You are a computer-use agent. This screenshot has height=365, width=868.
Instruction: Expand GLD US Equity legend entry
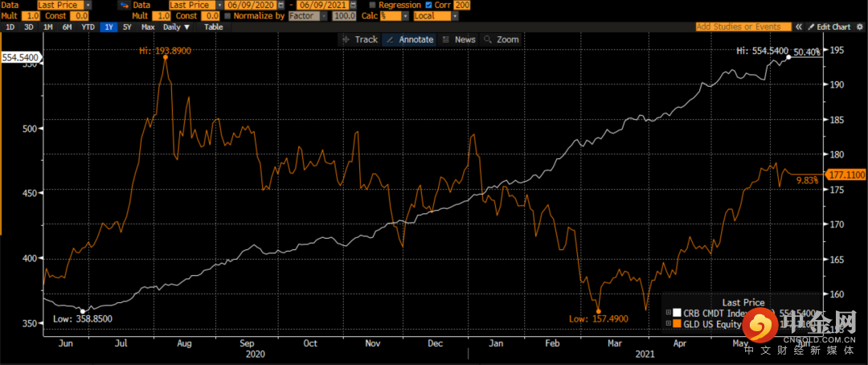(x=668, y=323)
